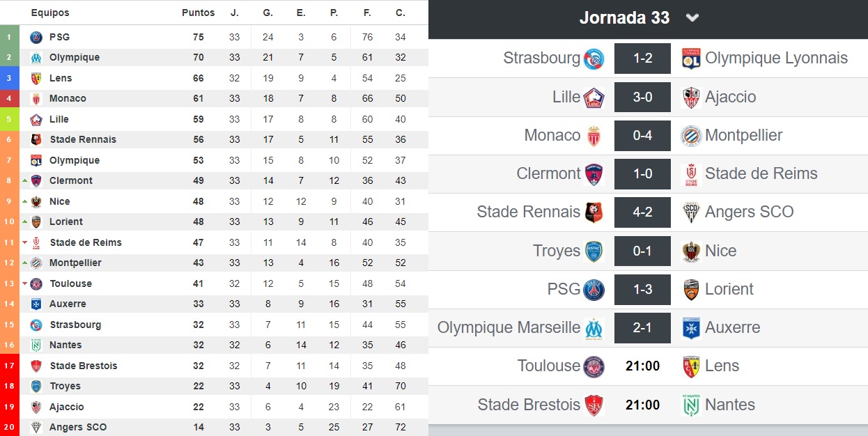Click the Angers SCO crest in fixtures
The image size is (868, 436).
[691, 212]
